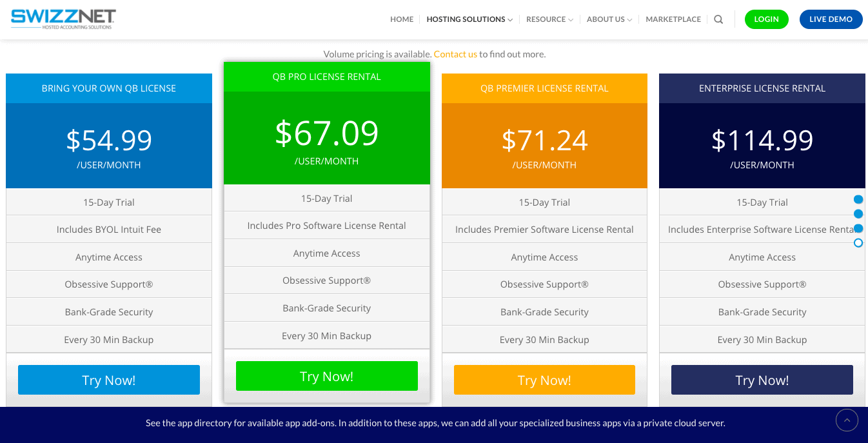Screen dimensions: 868x443
Task: Click Obsessive Support in the Premier plan
Action: click(x=544, y=284)
